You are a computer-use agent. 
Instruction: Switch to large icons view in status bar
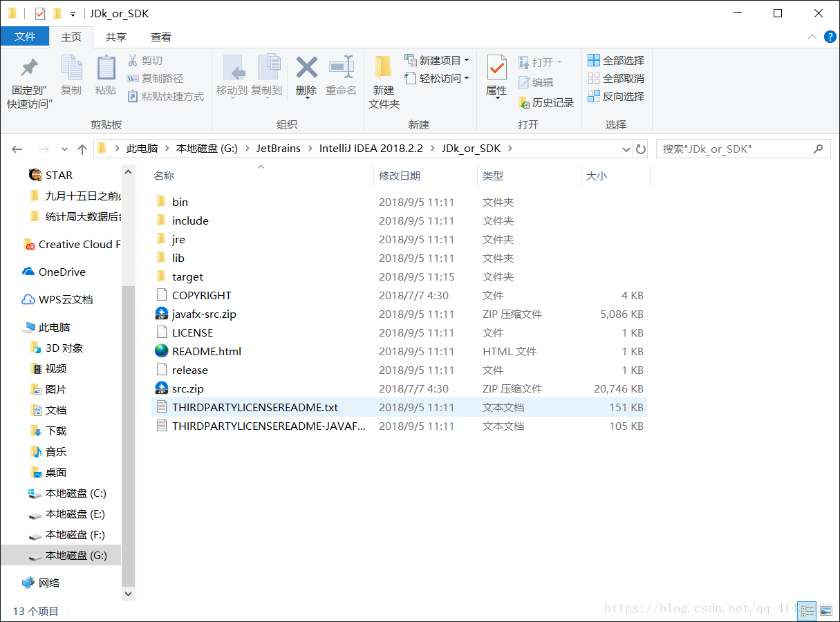click(x=825, y=611)
